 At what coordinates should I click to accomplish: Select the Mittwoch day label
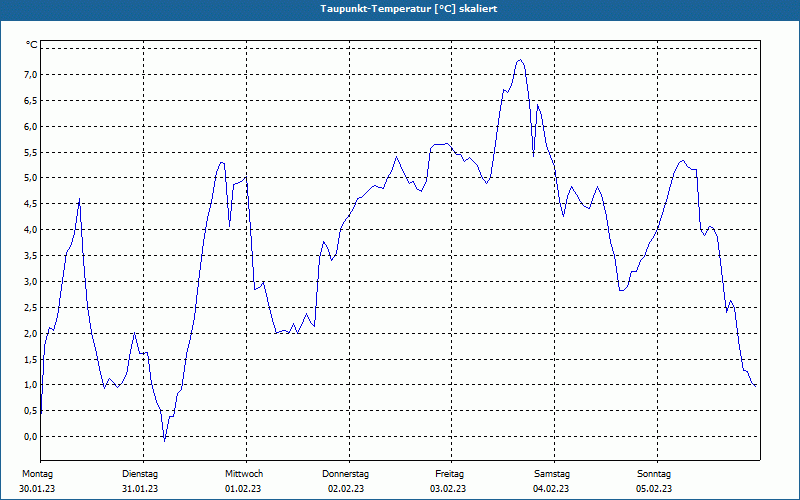click(x=244, y=474)
